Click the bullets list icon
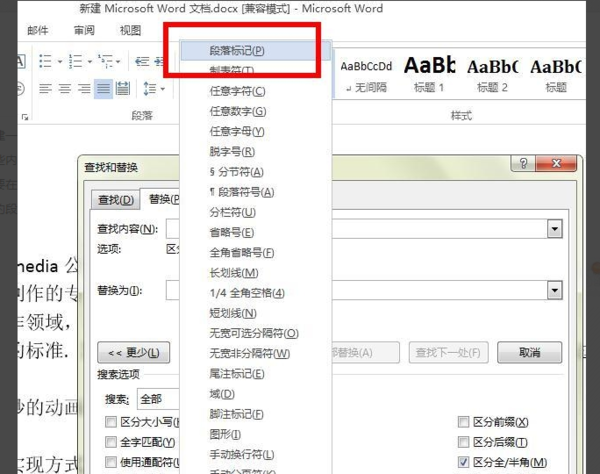The image size is (600, 474). click(x=46, y=61)
